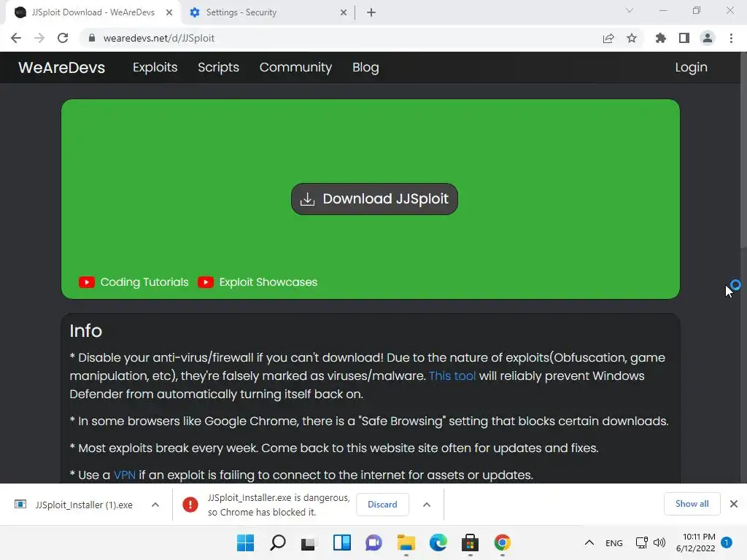This screenshot has width=747, height=560.
Task: Open a new tab with plus button
Action: (x=371, y=12)
